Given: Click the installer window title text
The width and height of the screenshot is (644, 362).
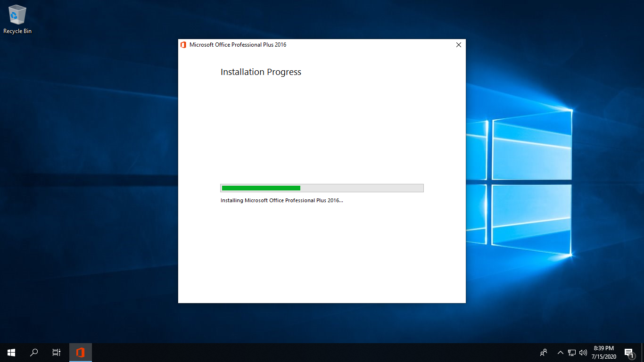Looking at the screenshot, I should 238,45.
